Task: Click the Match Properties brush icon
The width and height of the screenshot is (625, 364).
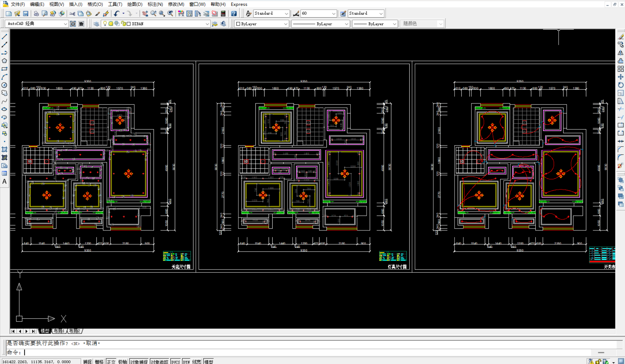Action: click(97, 14)
